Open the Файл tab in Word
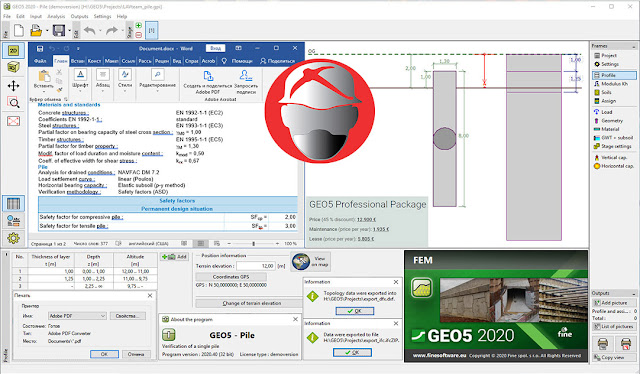 tap(40, 61)
